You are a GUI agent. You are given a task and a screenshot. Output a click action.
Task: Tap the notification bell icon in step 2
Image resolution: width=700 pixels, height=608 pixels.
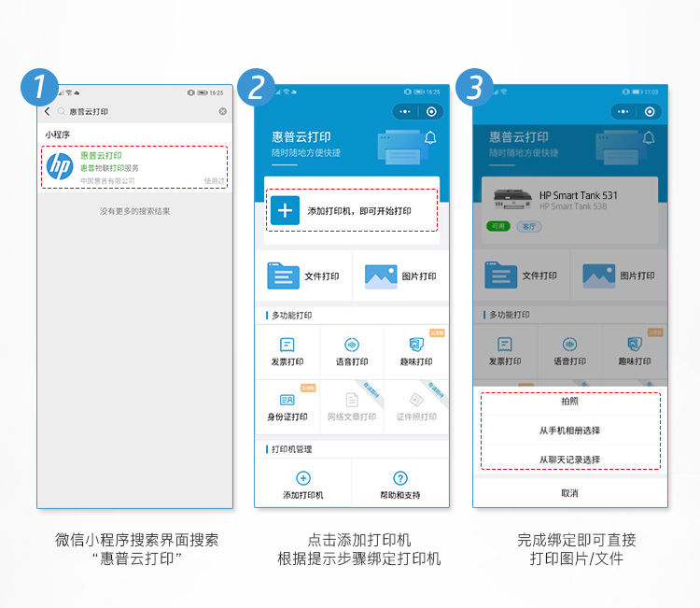430,138
